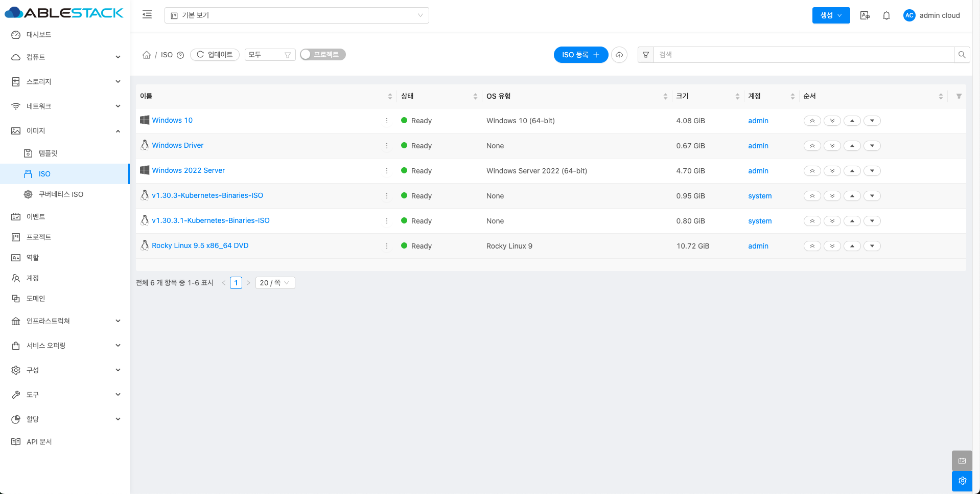Open the 20 / 쪽 page size dropdown
This screenshot has height=494, width=980.
pyautogui.click(x=275, y=283)
